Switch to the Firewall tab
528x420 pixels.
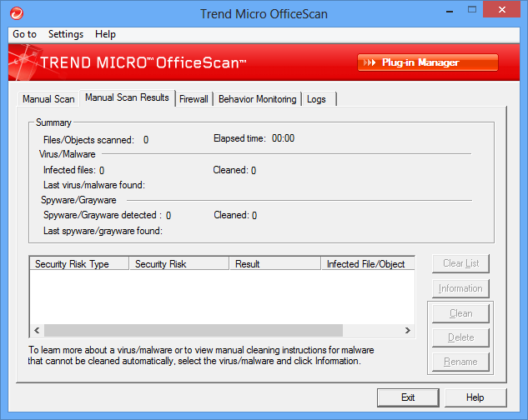(x=194, y=99)
